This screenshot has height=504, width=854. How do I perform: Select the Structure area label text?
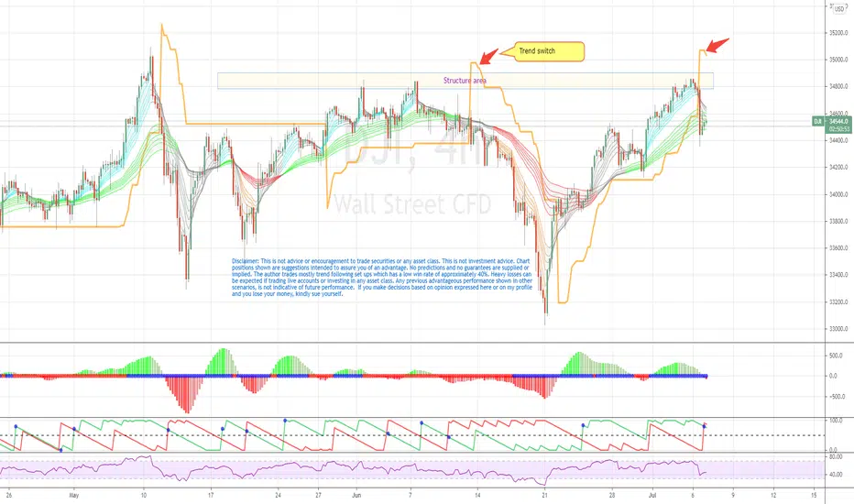pyautogui.click(x=465, y=81)
